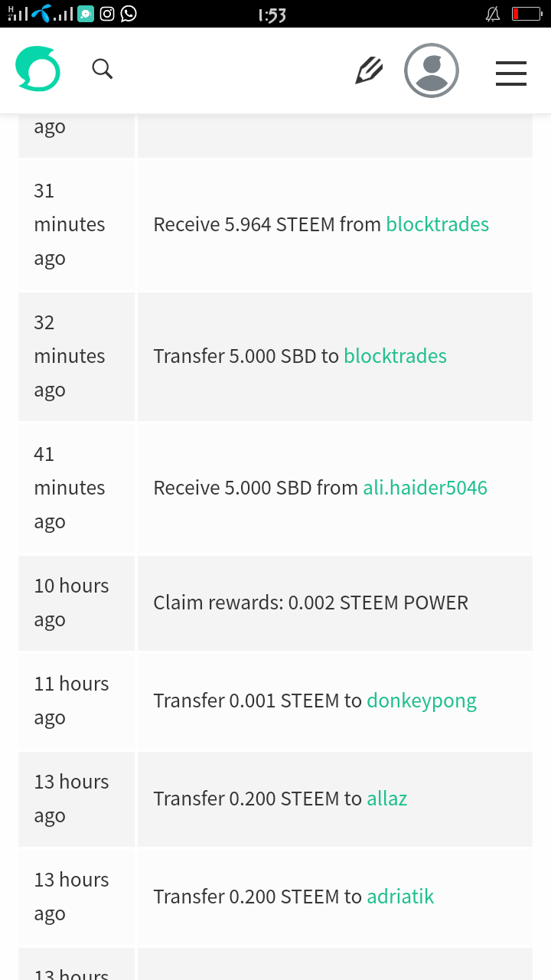Tap the pencil compose post icon
This screenshot has height=980, width=551.
[x=369, y=70]
